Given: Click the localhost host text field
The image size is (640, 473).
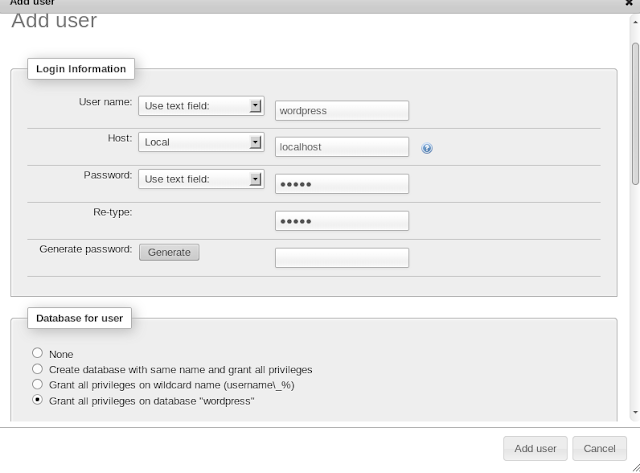Looking at the screenshot, I should click(x=342, y=147).
